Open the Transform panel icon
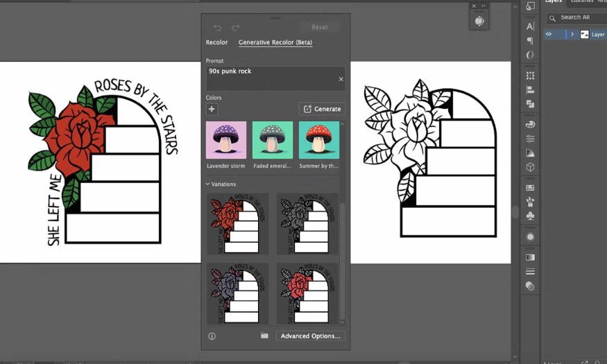The width and height of the screenshot is (607, 364). [530, 76]
